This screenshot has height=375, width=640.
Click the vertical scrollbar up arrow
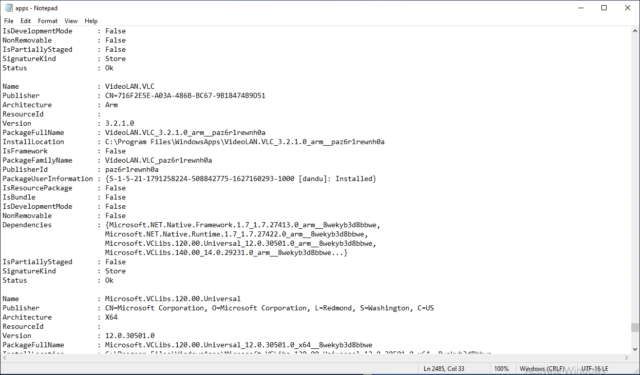(x=635, y=31)
